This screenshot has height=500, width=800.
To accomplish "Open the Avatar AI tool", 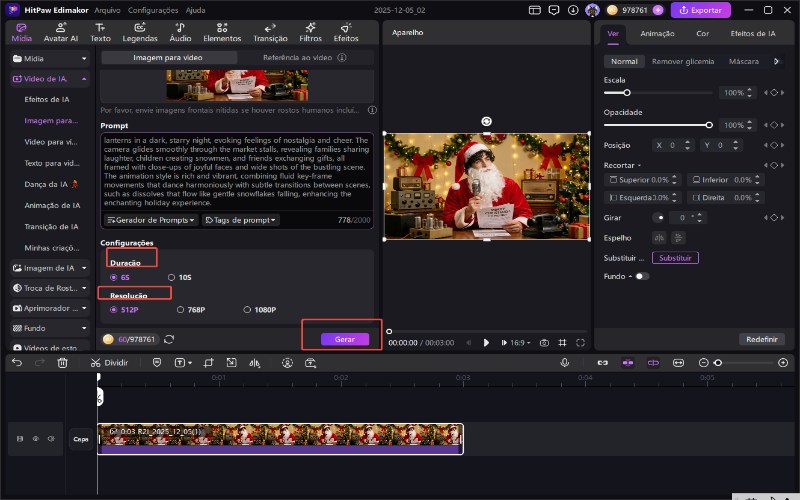I will point(61,32).
